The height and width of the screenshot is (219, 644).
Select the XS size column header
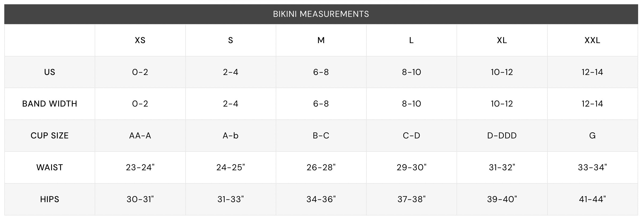(x=140, y=40)
